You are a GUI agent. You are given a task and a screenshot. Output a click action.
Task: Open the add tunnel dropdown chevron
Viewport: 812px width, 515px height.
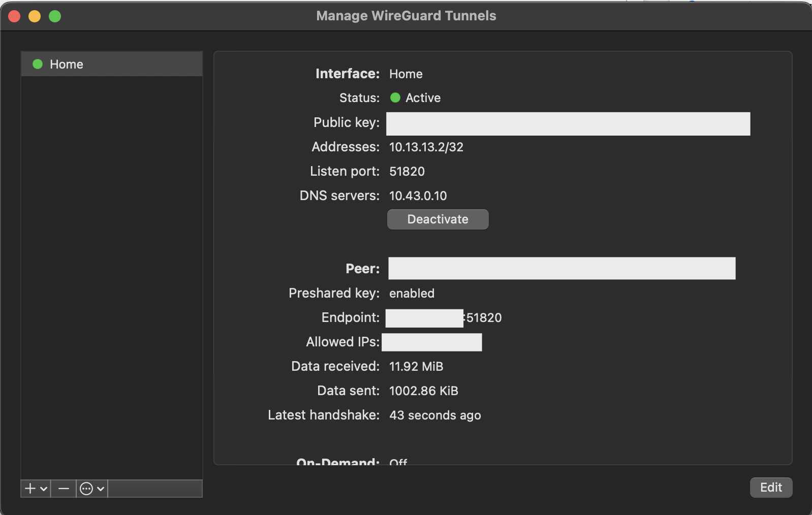(44, 489)
